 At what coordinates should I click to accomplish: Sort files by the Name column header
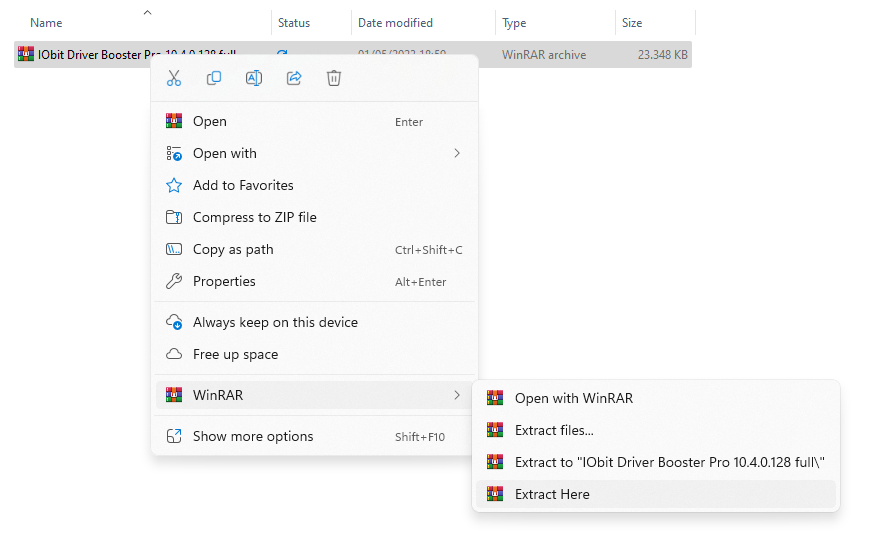point(46,23)
